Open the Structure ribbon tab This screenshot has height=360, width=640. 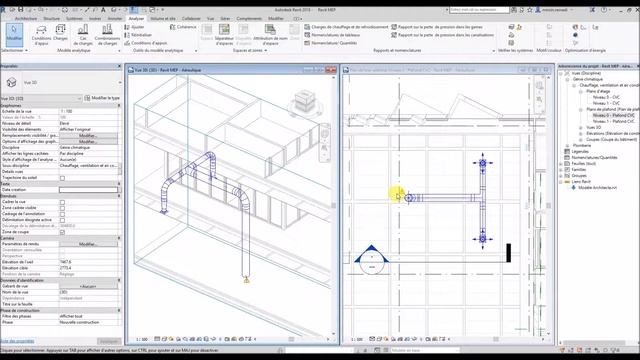point(51,18)
